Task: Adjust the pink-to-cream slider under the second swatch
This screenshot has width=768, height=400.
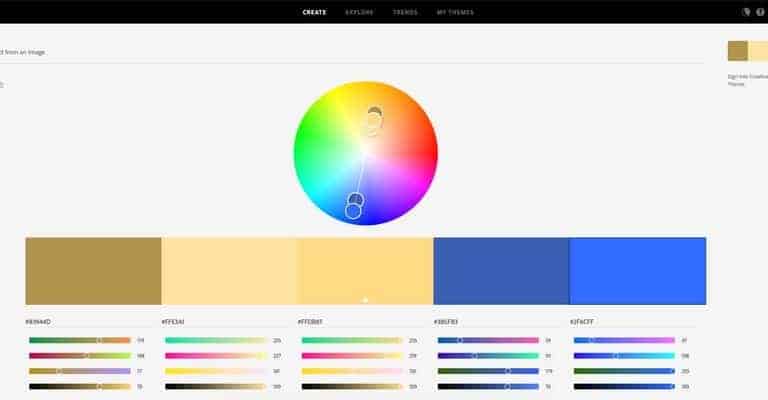Action: 216,356
